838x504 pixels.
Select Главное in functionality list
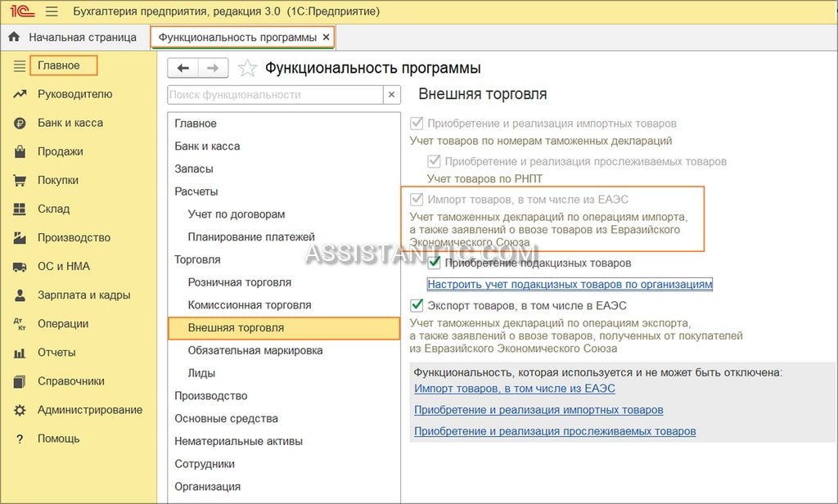(284, 124)
